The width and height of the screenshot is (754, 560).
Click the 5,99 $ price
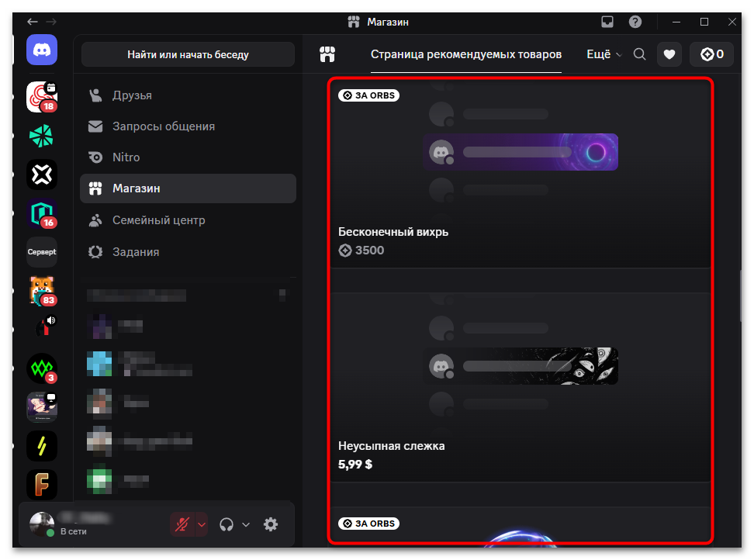[x=355, y=465]
